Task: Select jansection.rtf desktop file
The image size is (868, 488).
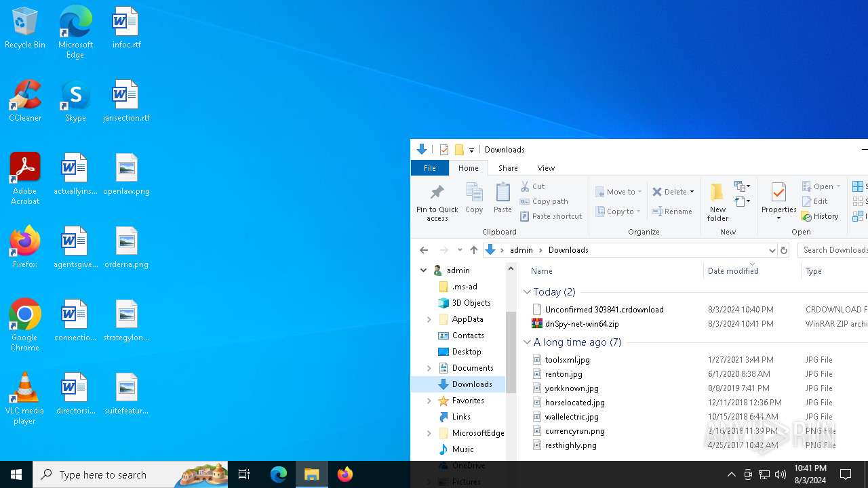Action: point(126,101)
